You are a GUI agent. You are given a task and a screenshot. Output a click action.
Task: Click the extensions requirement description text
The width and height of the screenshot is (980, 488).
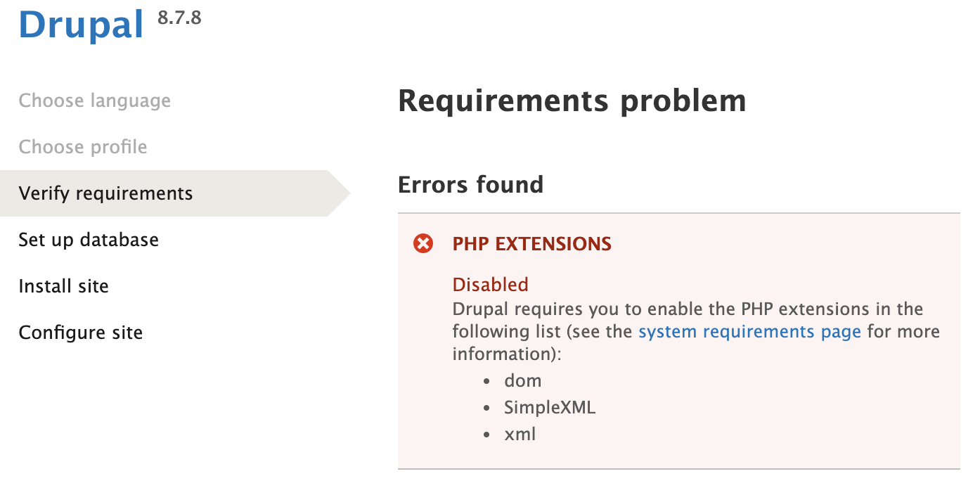click(696, 331)
